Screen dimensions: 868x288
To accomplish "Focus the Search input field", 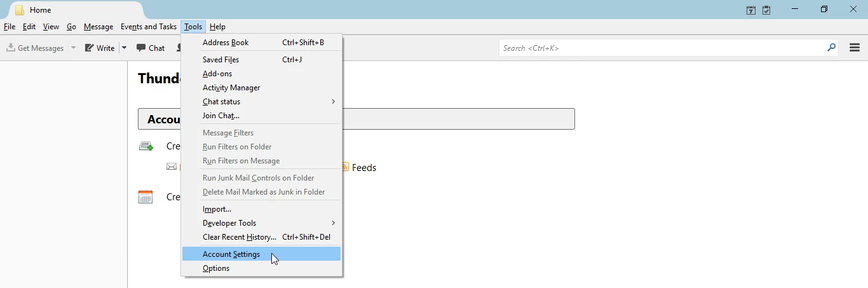I will [668, 48].
